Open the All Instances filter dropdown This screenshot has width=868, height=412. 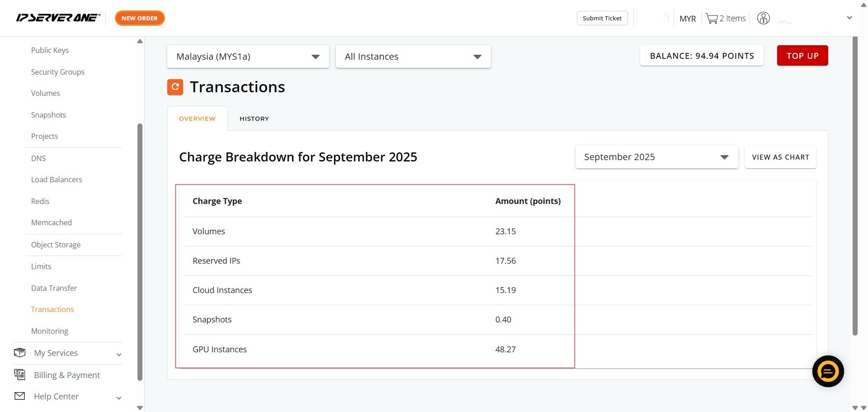coord(413,57)
